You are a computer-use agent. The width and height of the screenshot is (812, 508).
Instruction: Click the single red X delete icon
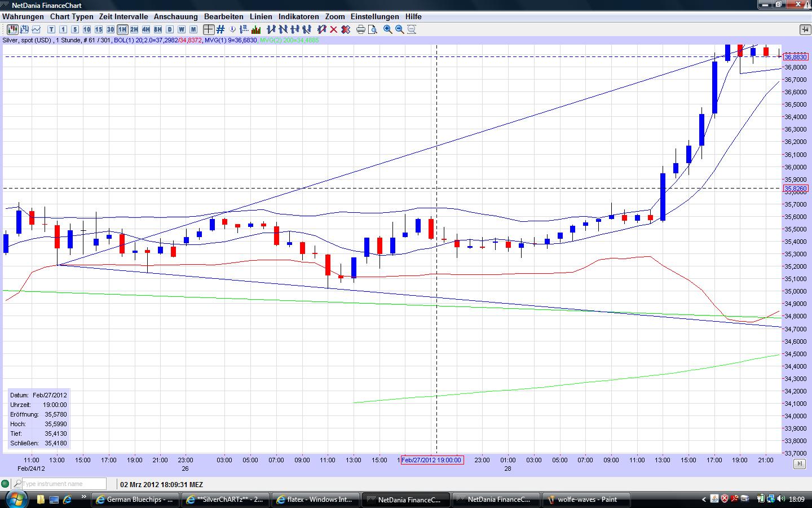pyautogui.click(x=334, y=29)
